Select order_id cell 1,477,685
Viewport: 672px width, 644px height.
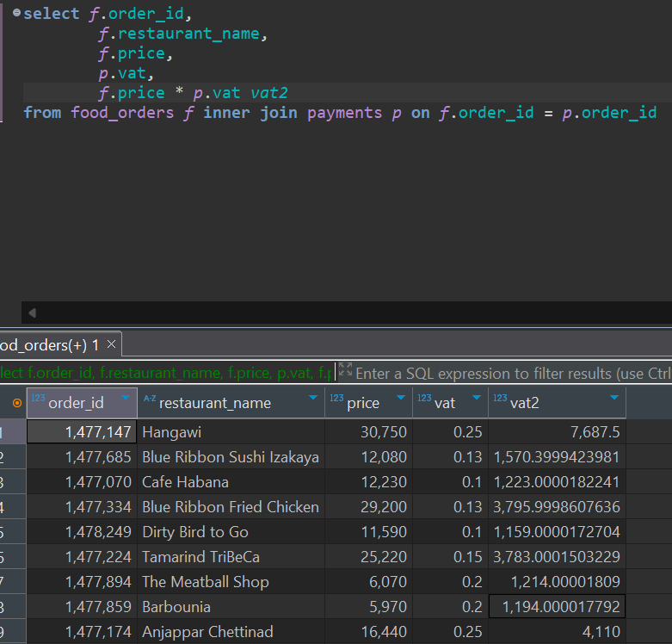click(82, 456)
